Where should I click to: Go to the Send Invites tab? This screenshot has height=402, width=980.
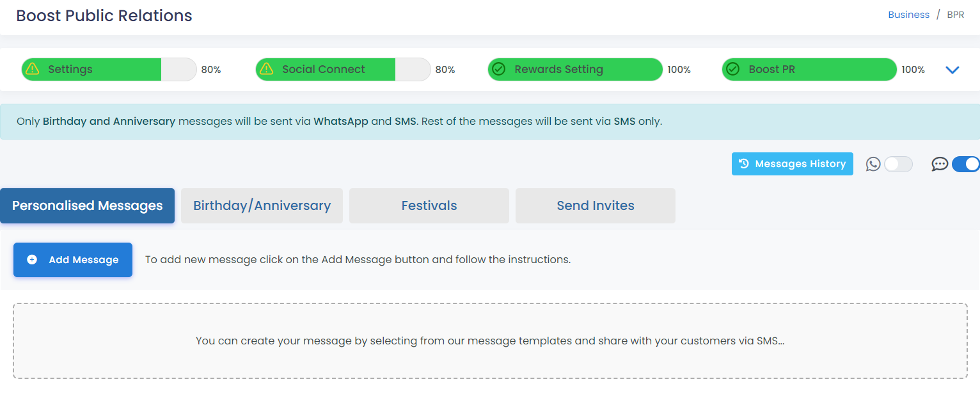point(596,205)
